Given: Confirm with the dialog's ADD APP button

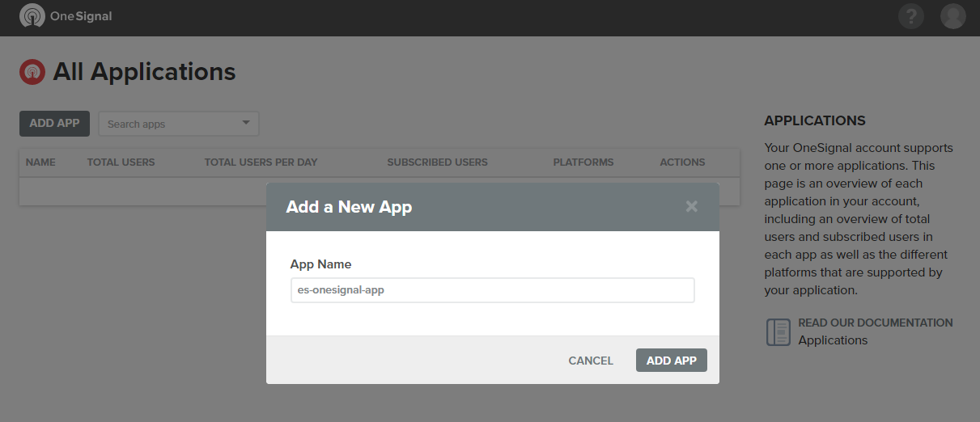Looking at the screenshot, I should coord(672,361).
